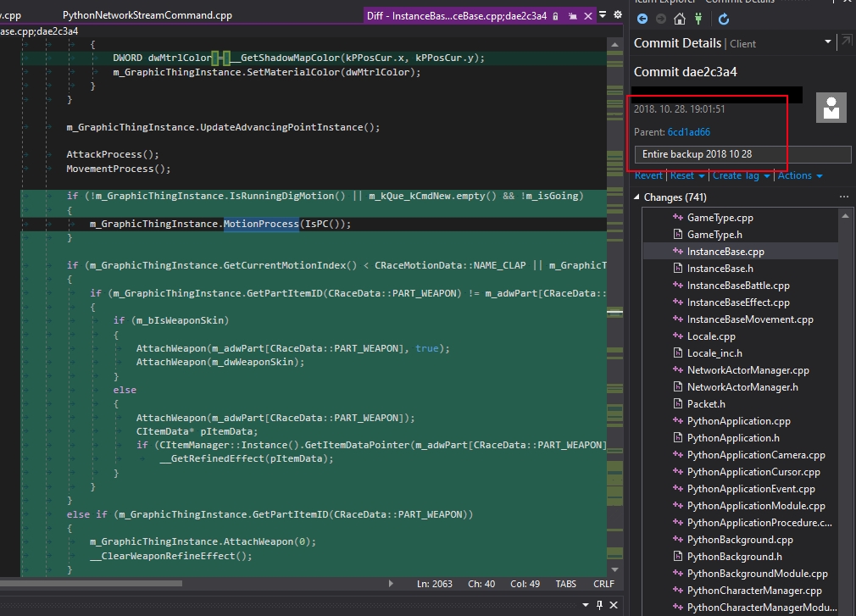Screen dimensions: 856x616
Task: Open parent commit 6cd1ad66 link
Action: (x=688, y=132)
